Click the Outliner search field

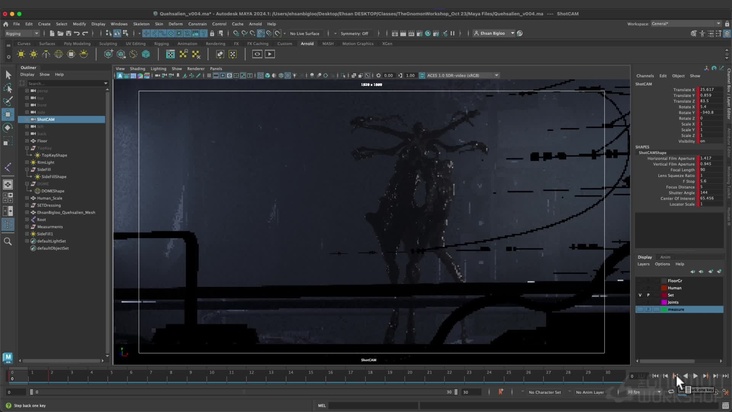click(65, 83)
